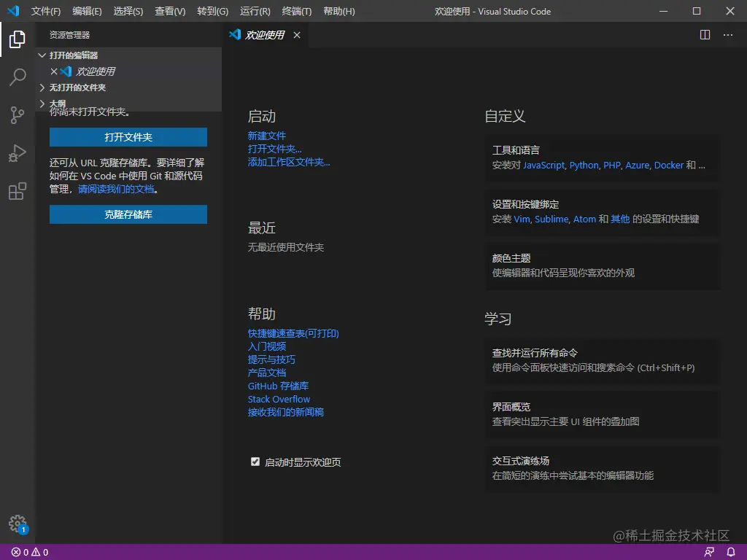Open the GitHub 存储库 link
The height and width of the screenshot is (560, 747).
(x=278, y=386)
